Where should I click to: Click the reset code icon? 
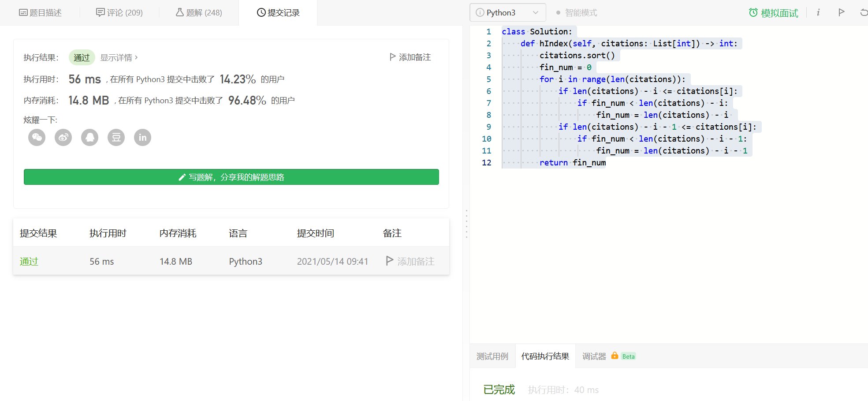(x=864, y=12)
